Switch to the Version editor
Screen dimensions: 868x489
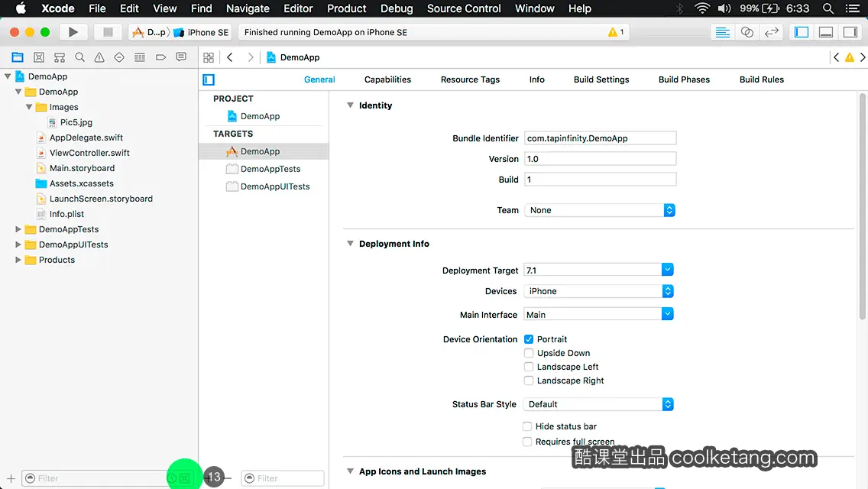771,32
